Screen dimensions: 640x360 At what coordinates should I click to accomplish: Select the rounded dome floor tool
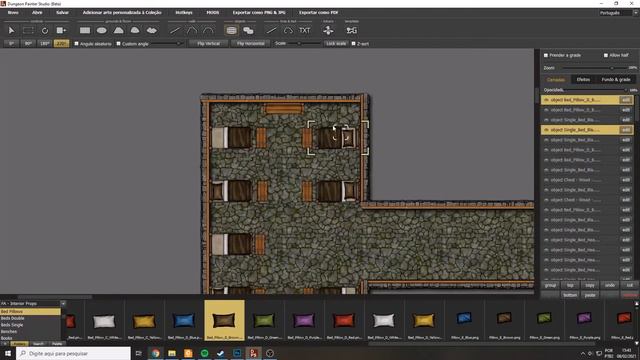pyautogui.click(x=135, y=31)
